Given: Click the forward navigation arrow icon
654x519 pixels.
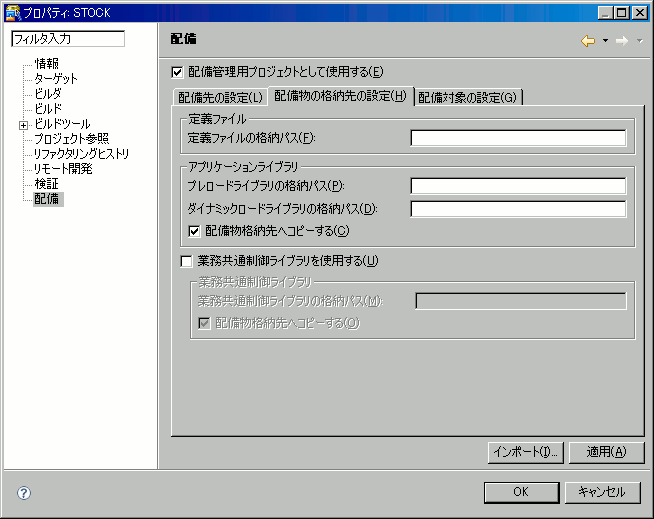Looking at the screenshot, I should (x=622, y=41).
